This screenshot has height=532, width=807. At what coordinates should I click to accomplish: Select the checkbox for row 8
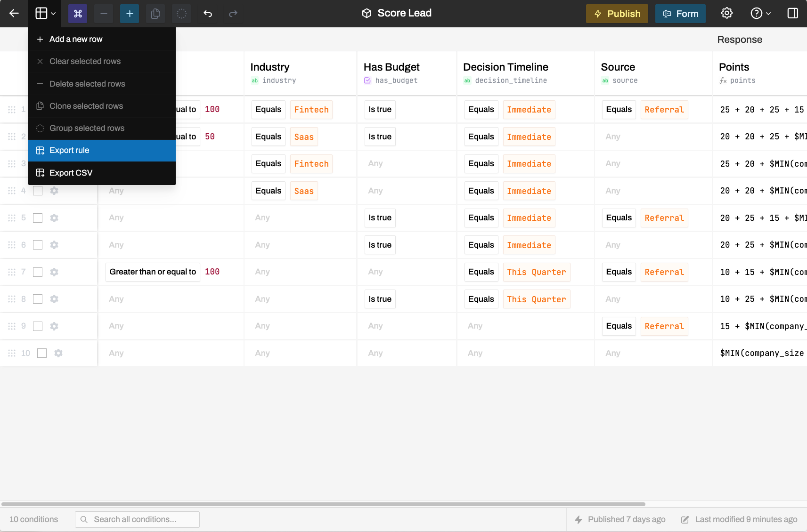(37, 299)
